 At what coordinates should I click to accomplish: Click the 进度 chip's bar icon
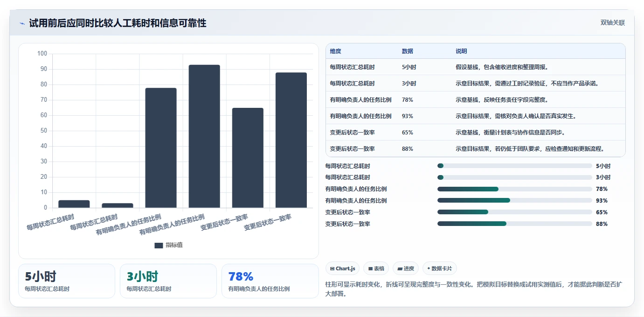coord(400,268)
